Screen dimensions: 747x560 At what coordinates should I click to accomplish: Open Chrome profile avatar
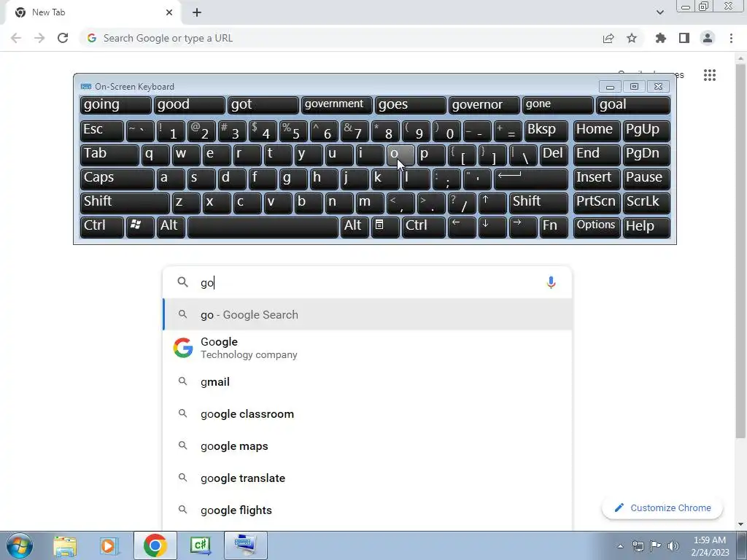[x=708, y=38]
